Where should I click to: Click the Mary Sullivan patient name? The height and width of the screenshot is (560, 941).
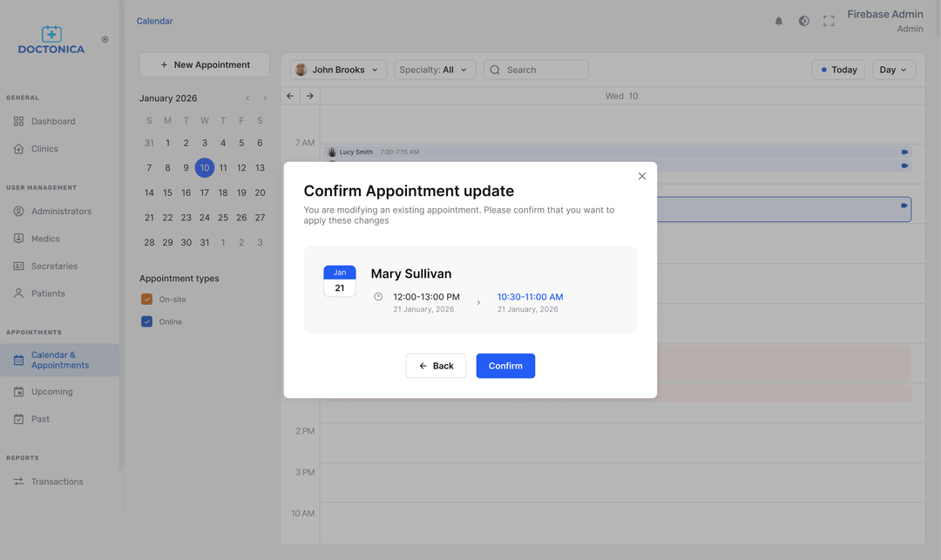[411, 273]
